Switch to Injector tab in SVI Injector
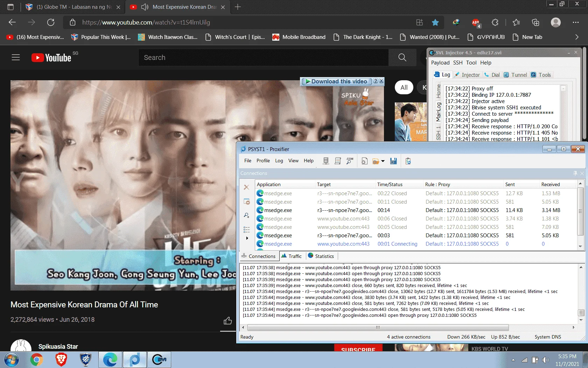The height and width of the screenshot is (368, 588). (x=467, y=75)
